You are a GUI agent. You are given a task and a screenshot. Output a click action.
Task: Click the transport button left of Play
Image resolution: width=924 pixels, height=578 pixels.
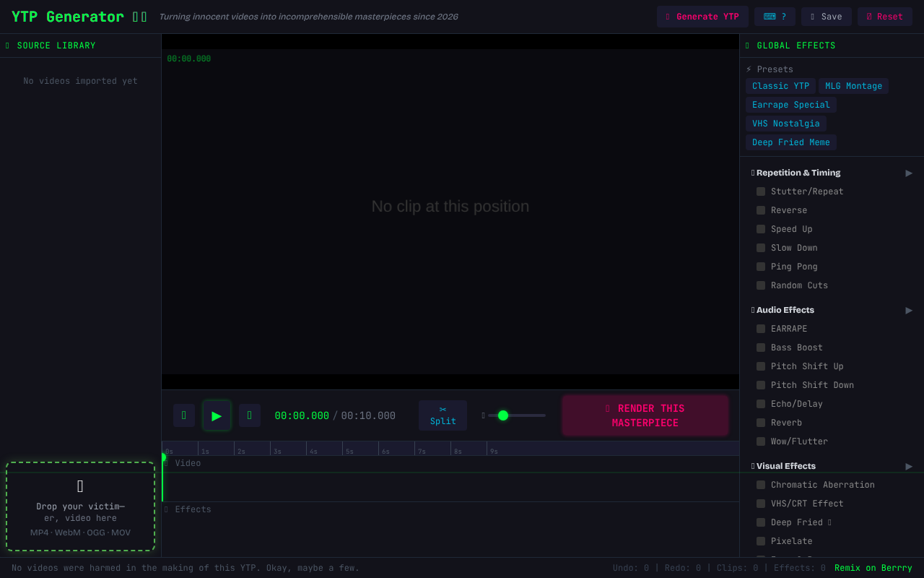[184, 415]
